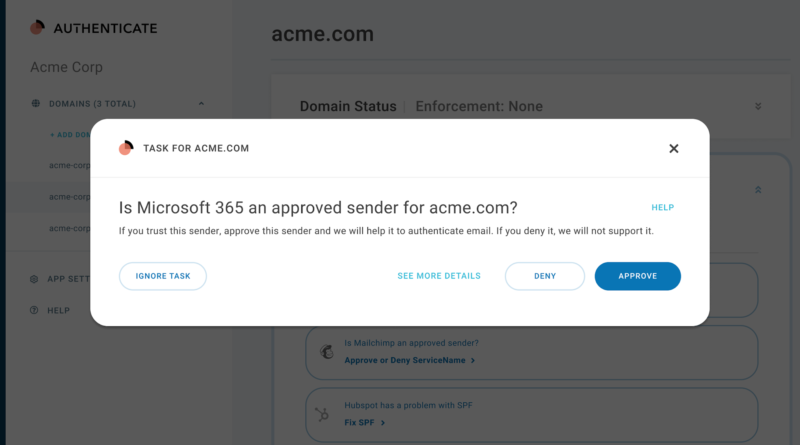Close the task dialog with X icon
800x445 pixels.
(673, 149)
